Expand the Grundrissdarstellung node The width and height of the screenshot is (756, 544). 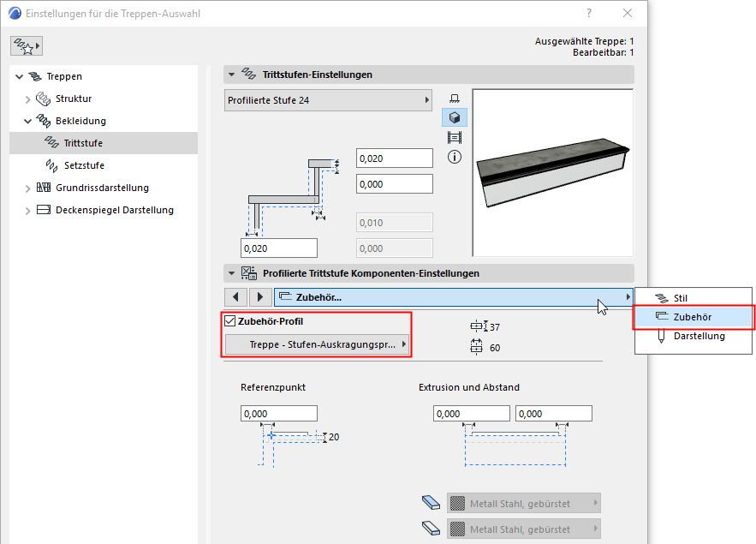coord(28,188)
